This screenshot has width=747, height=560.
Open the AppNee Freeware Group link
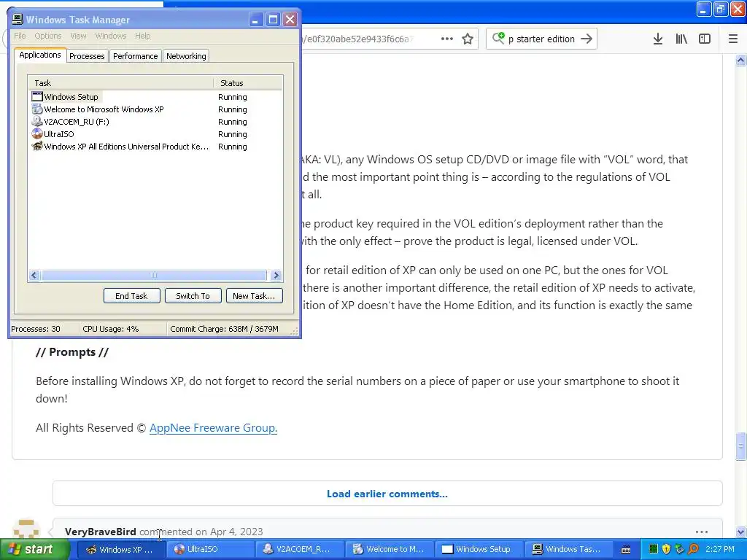click(x=213, y=427)
